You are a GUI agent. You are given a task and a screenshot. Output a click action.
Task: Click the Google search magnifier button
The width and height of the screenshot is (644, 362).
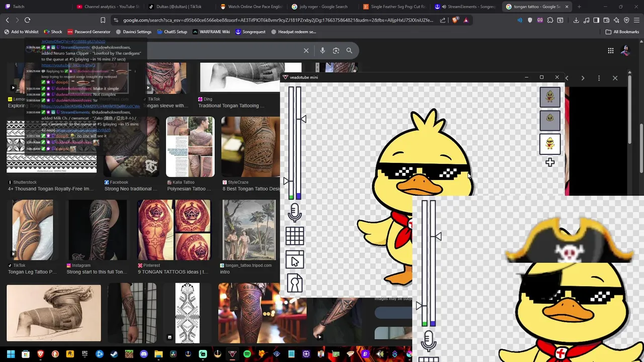(x=349, y=50)
